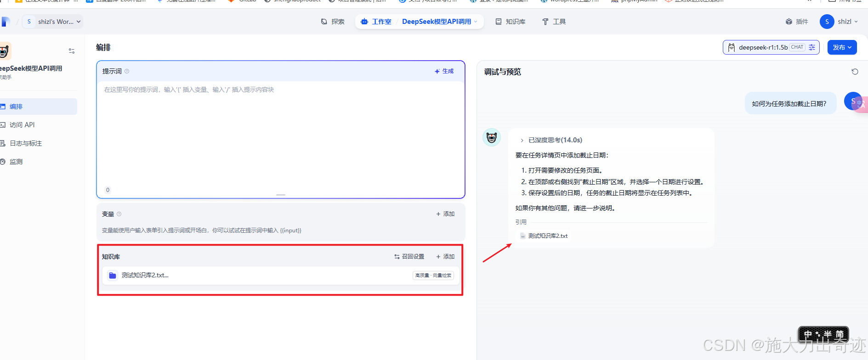Click the 探索 compass icon
The width and height of the screenshot is (868, 360).
click(324, 22)
